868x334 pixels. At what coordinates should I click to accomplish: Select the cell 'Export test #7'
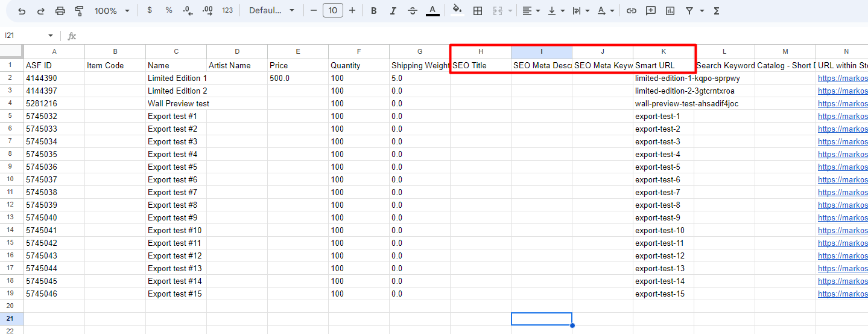point(176,192)
